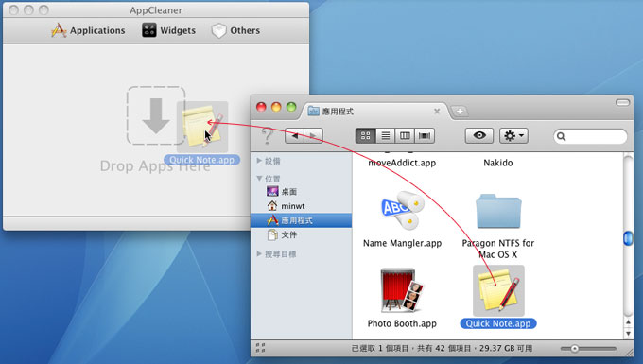
Task: Click the green zoom button of Finder window
Action: click(291, 107)
